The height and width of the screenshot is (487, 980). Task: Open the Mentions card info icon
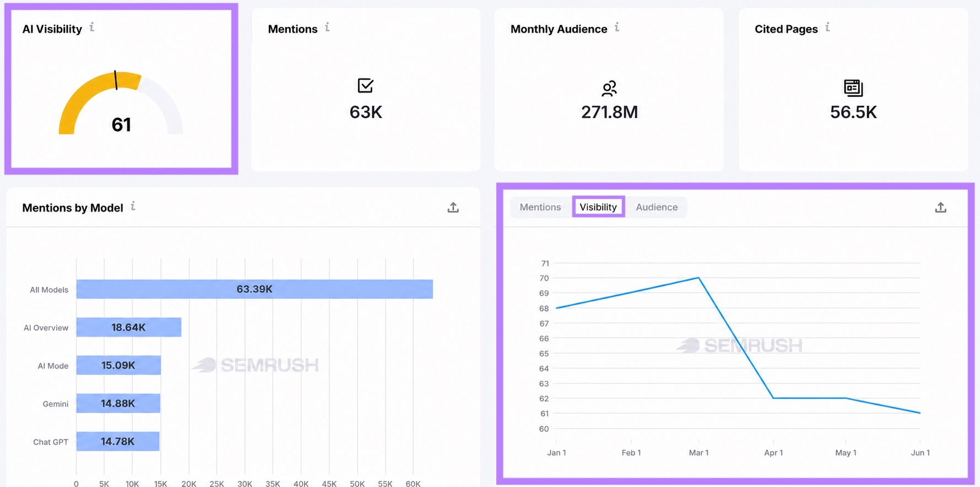(x=327, y=27)
